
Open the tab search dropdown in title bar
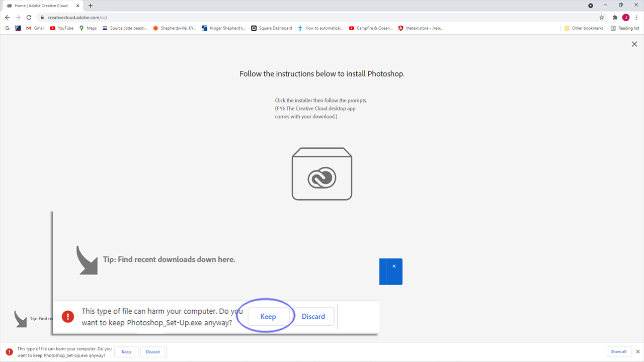pyautogui.click(x=591, y=5)
